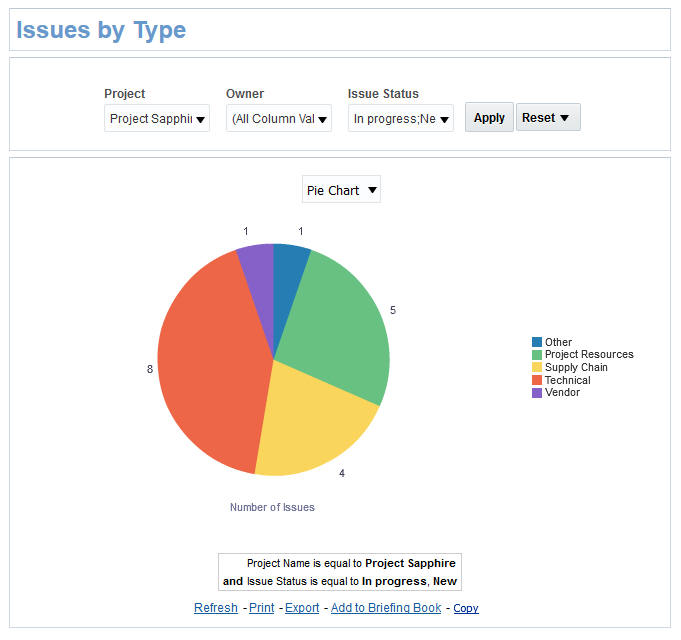The height and width of the screenshot is (640, 681).
Task: Click the yellow Supply Chain legend swatch
Action: 537,367
